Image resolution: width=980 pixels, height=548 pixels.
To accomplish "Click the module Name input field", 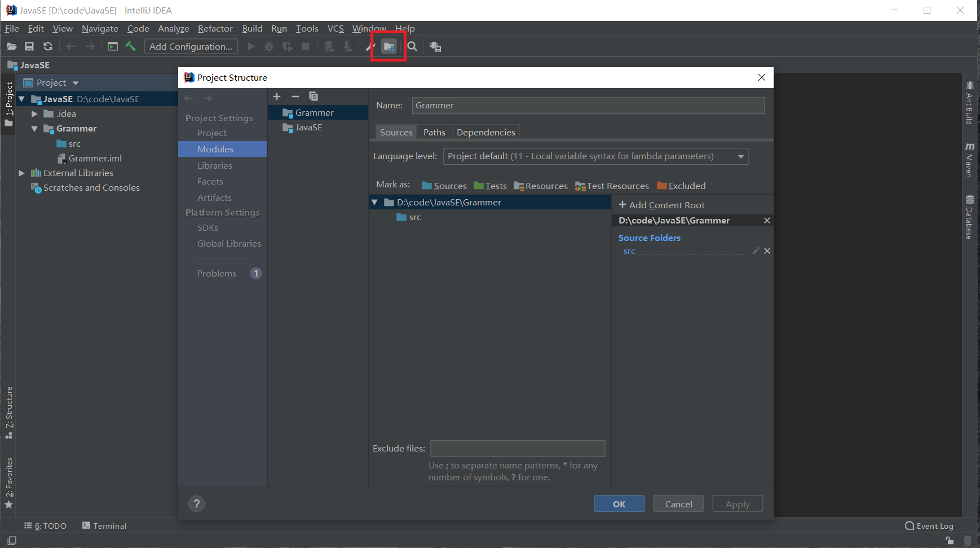I will coord(588,106).
